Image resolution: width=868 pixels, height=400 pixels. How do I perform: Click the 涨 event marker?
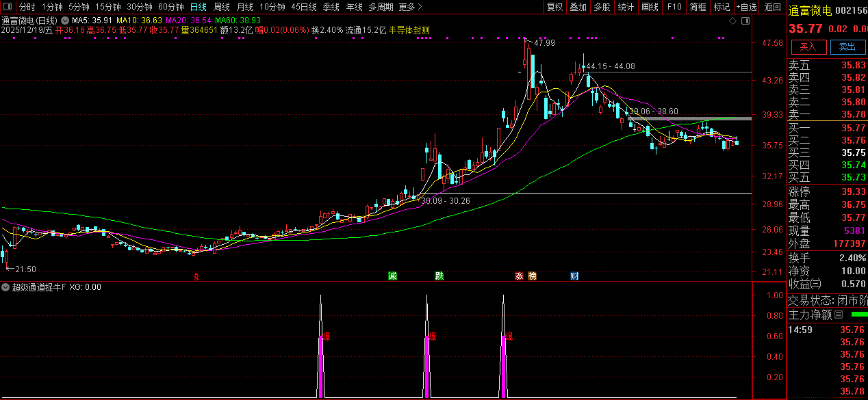coord(519,276)
